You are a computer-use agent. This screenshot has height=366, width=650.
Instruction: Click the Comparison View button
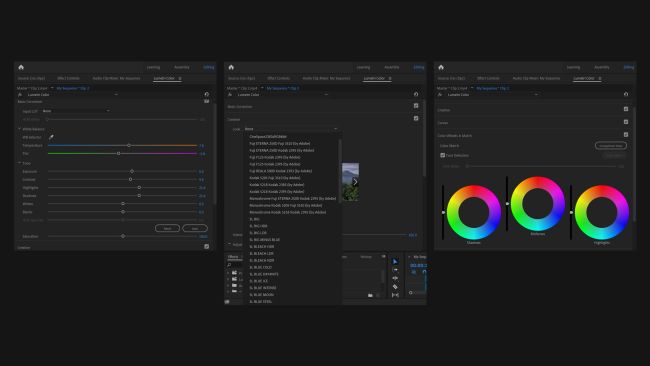coord(611,145)
